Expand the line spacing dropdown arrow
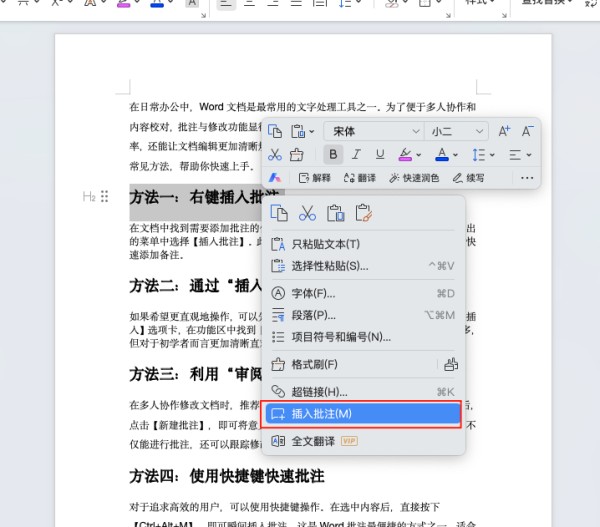The image size is (600, 527). [x=491, y=155]
